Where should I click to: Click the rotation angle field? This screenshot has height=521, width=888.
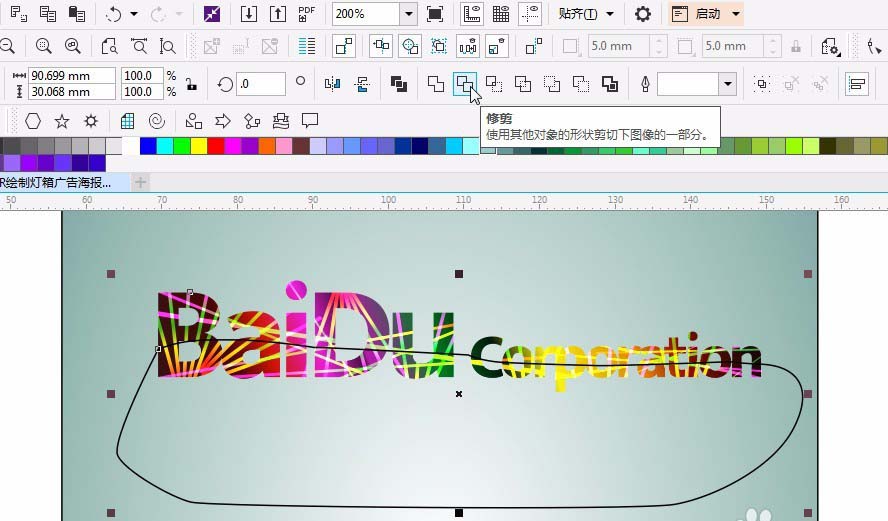[261, 84]
